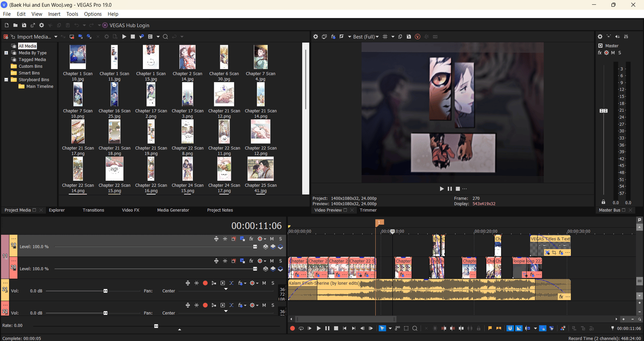Viewport: 644px width, 341px height.
Task: Switch to the Video FX tab
Action: 131,210
